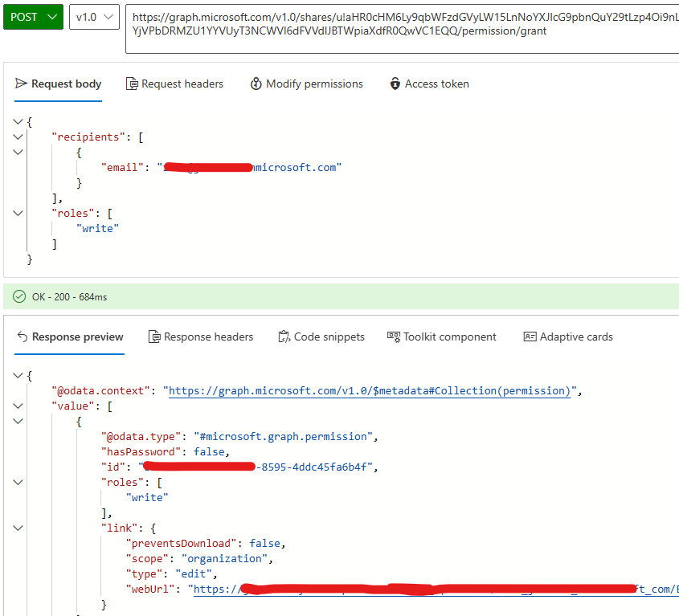Click the "edit" type value
Image resolution: width=679 pixels, height=616 pixels.
click(193, 574)
